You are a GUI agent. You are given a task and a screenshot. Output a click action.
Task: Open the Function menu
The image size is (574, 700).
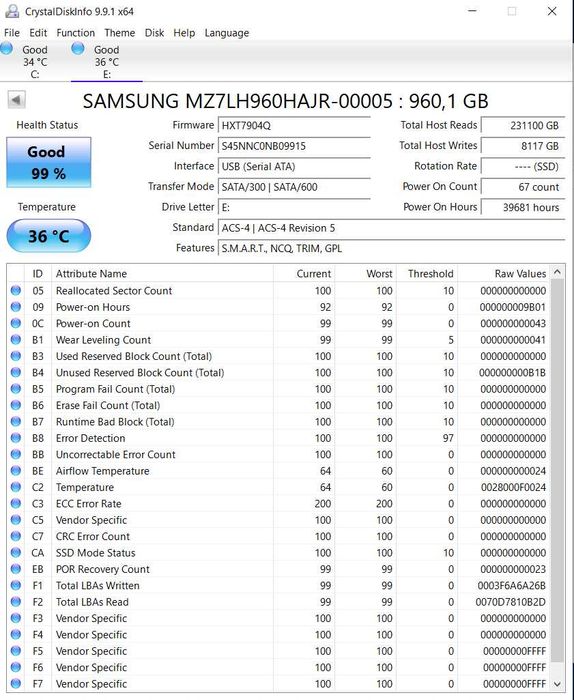pos(75,33)
